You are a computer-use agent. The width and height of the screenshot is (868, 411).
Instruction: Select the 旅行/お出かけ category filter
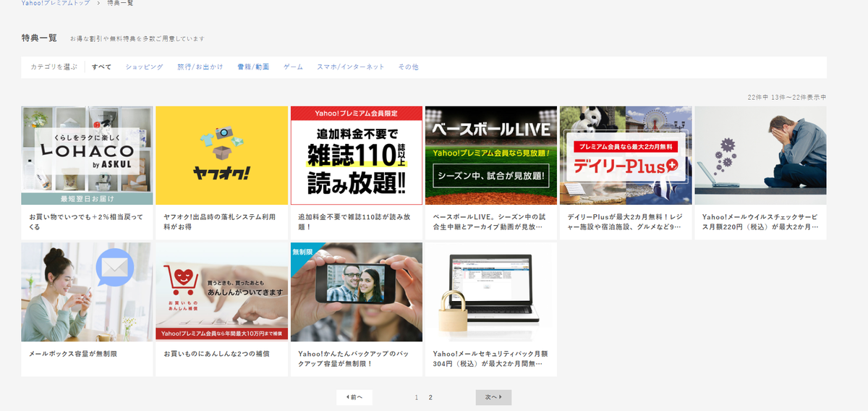point(200,67)
